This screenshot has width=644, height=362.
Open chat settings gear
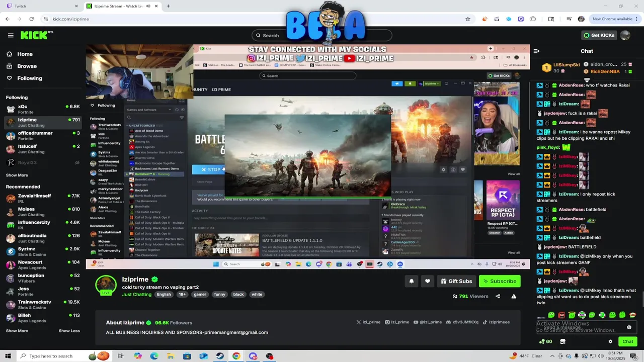[x=610, y=341]
